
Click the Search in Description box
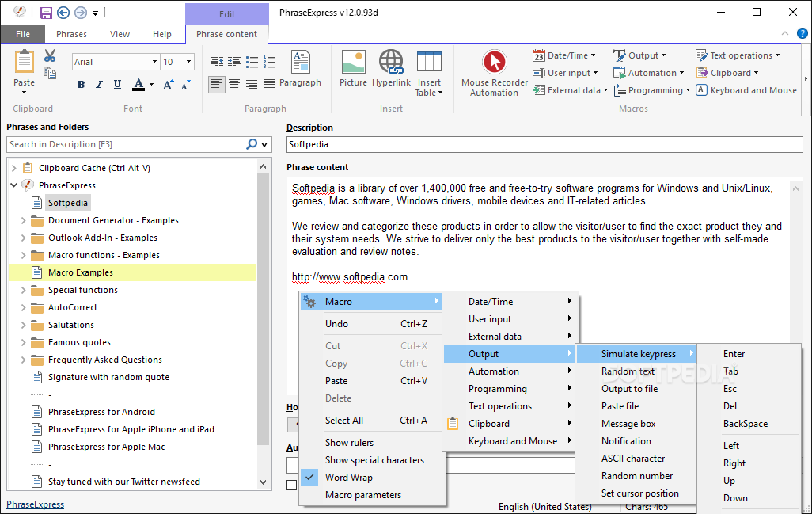click(x=127, y=144)
